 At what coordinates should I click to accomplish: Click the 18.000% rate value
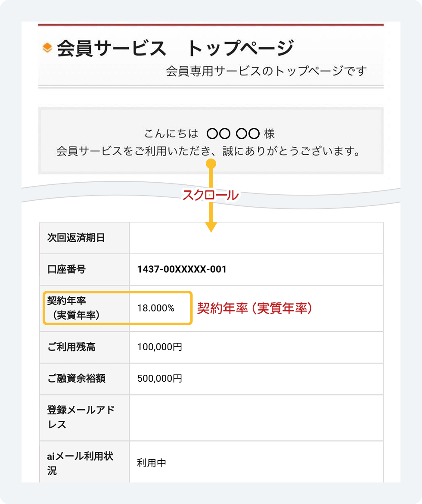click(x=156, y=308)
